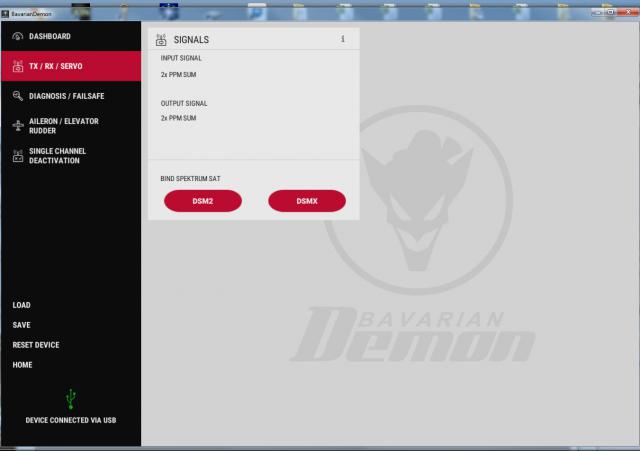Click Reset Device
640x451 pixels.
(x=36, y=345)
